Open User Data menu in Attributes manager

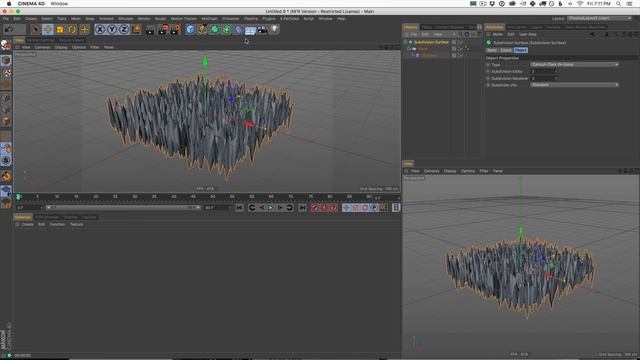click(x=528, y=34)
